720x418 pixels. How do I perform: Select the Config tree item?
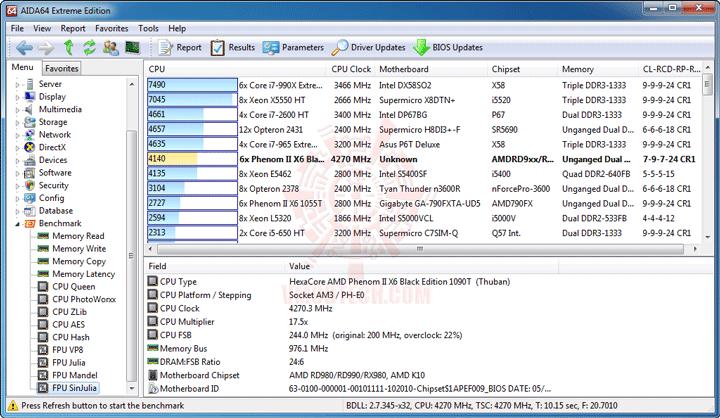click(51, 198)
